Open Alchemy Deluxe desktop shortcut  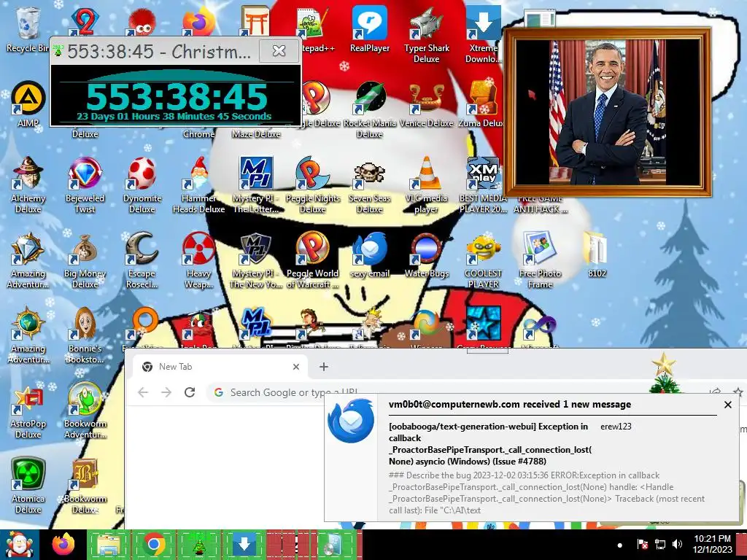pyautogui.click(x=28, y=185)
